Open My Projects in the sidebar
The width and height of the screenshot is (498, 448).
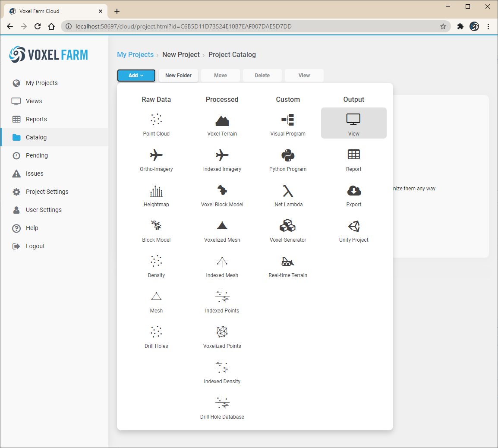tap(54, 83)
